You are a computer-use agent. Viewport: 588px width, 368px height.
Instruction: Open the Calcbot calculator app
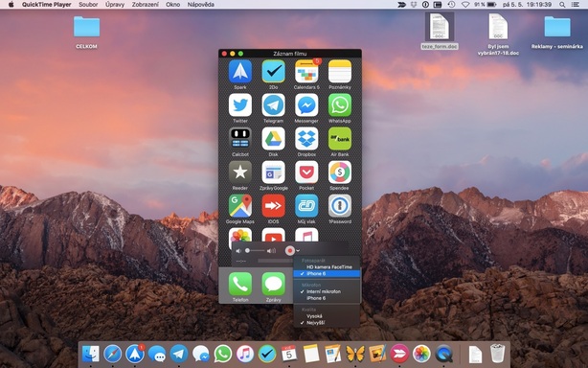pos(240,138)
